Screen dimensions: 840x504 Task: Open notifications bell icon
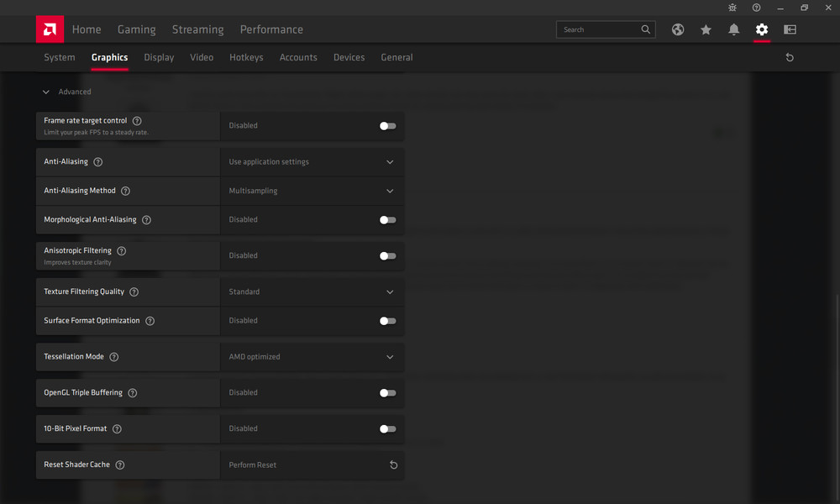click(x=733, y=29)
